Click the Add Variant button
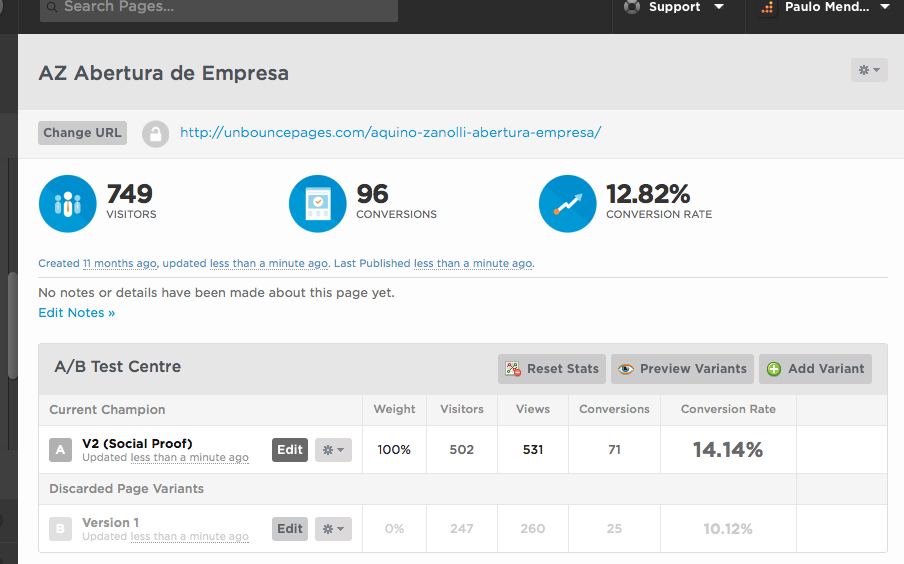 coord(815,369)
